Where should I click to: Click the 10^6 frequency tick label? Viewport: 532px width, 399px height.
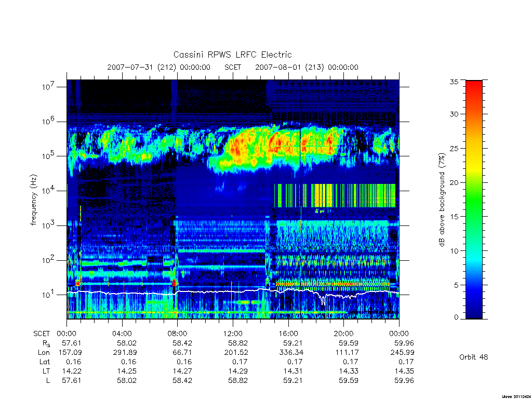click(49, 121)
